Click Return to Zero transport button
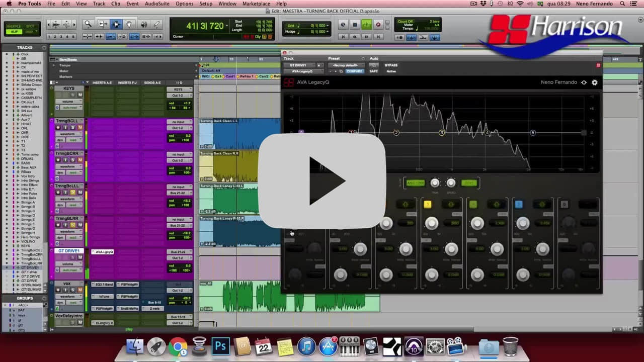This screenshot has height=362, width=644. click(344, 37)
